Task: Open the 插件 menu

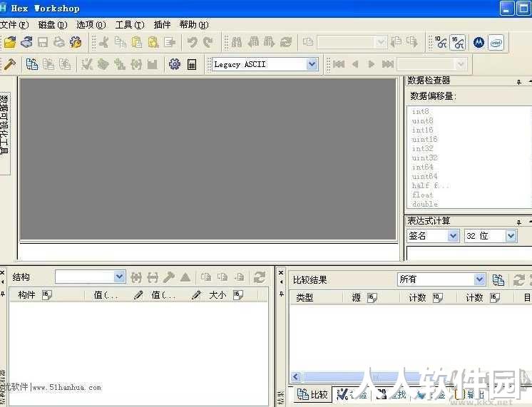Action: tap(162, 25)
